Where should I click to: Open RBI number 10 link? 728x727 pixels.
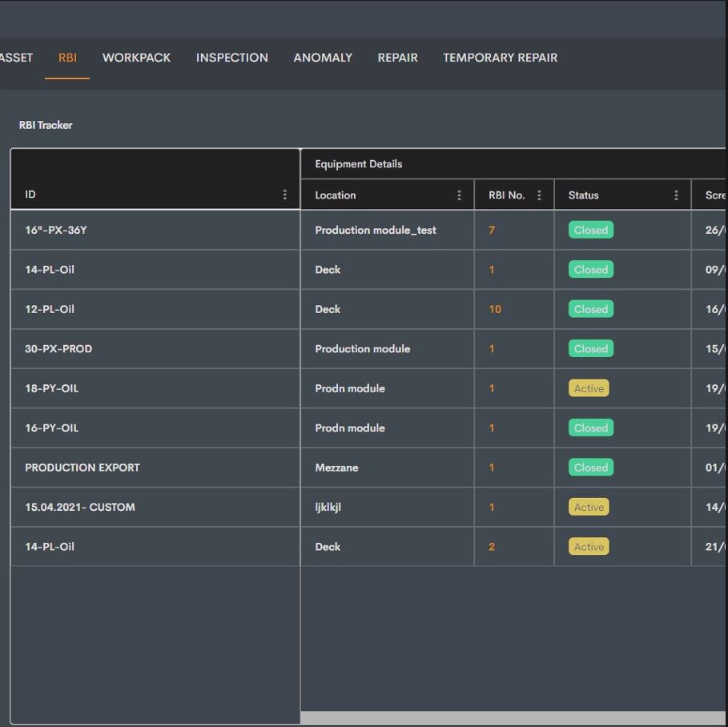(x=495, y=309)
